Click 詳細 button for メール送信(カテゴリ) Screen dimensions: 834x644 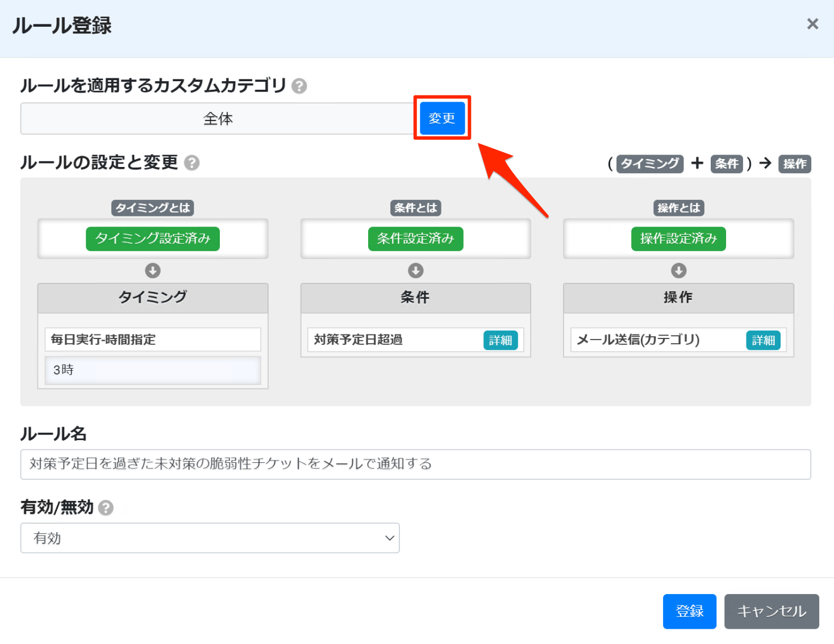pyautogui.click(x=763, y=340)
